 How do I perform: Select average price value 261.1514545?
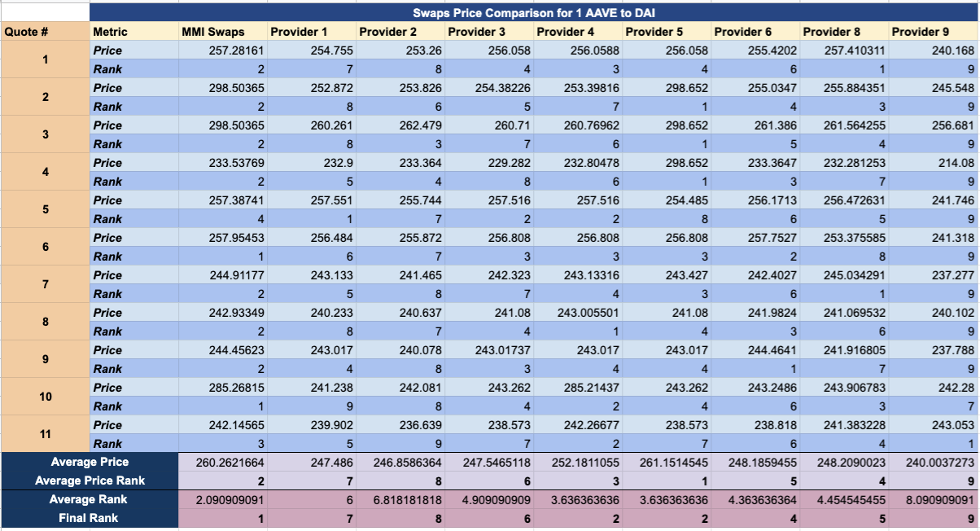pyautogui.click(x=667, y=463)
